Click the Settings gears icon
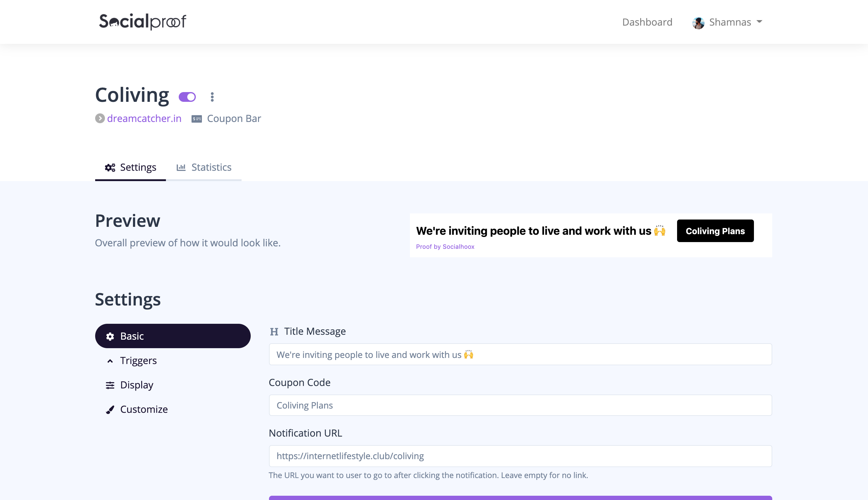868x500 pixels. pos(110,168)
